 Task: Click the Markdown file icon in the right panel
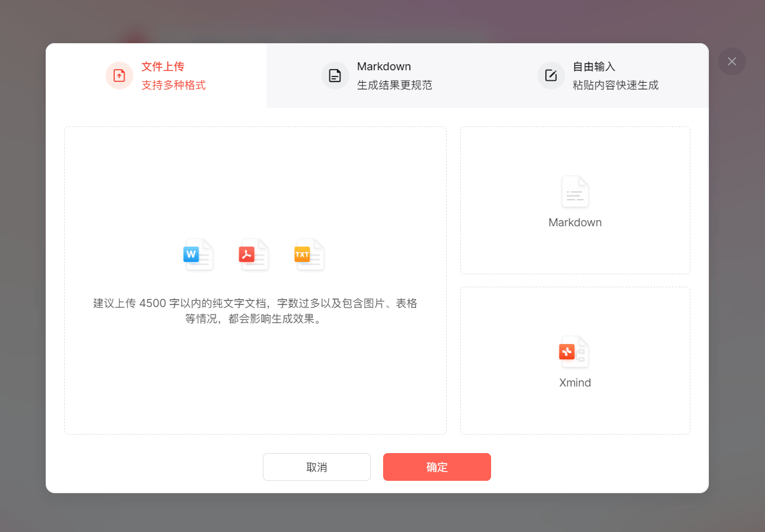574,192
